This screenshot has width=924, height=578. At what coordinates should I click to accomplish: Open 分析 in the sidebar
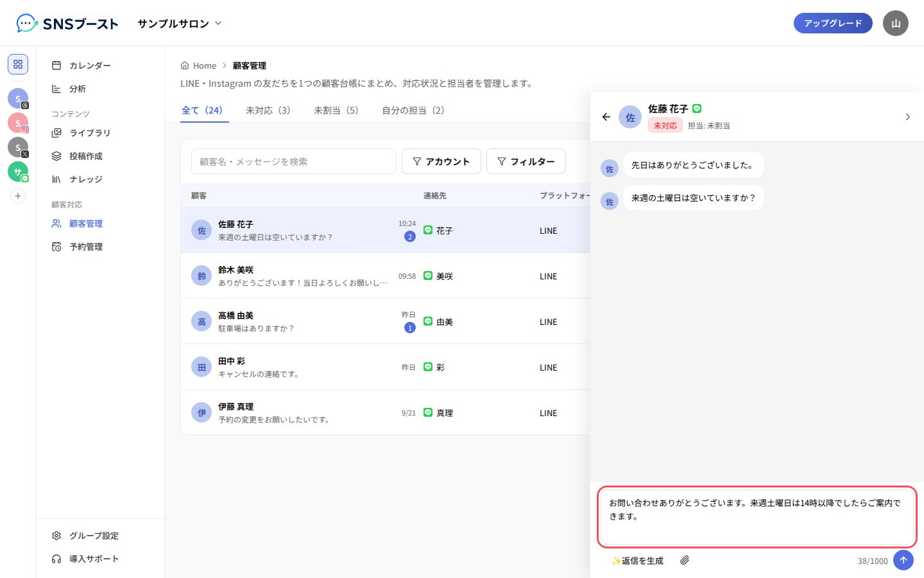coord(100,89)
